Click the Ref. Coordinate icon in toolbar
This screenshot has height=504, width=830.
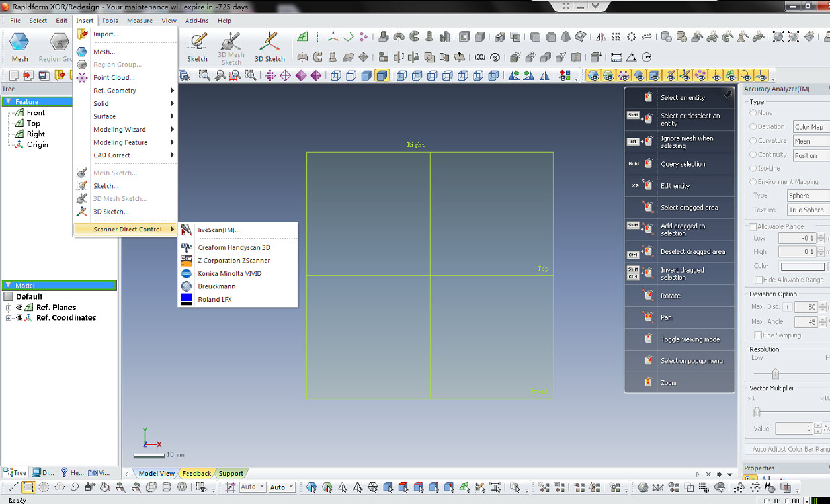[333, 37]
